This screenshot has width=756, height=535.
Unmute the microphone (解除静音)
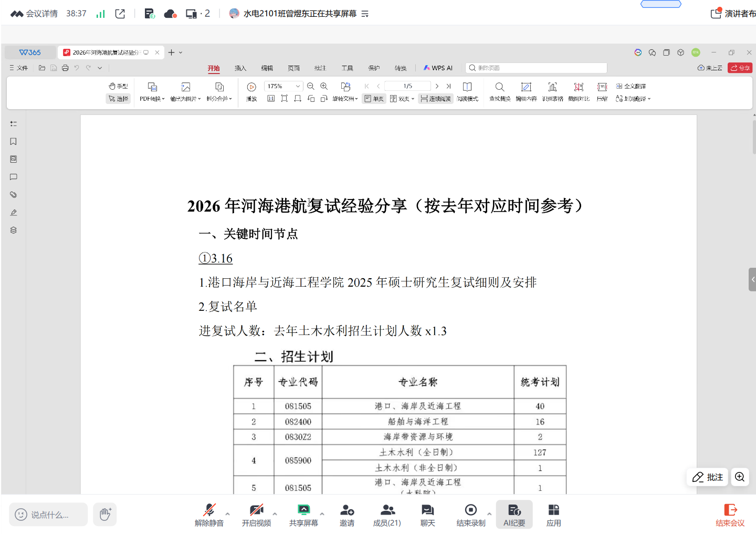(209, 515)
